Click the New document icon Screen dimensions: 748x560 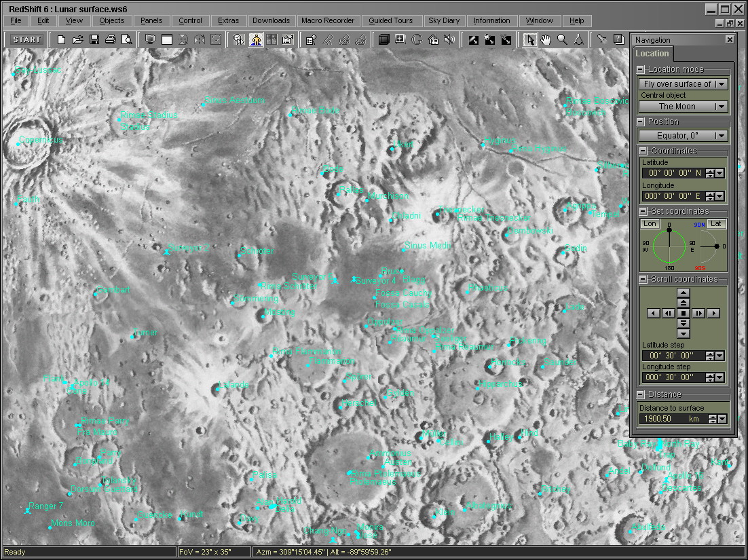pyautogui.click(x=62, y=40)
